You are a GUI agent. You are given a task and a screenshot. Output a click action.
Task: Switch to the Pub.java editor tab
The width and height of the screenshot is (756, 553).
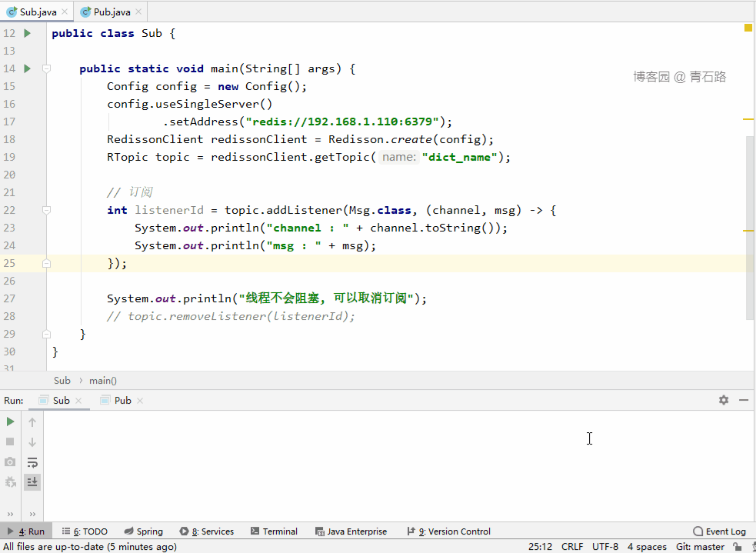tap(112, 12)
